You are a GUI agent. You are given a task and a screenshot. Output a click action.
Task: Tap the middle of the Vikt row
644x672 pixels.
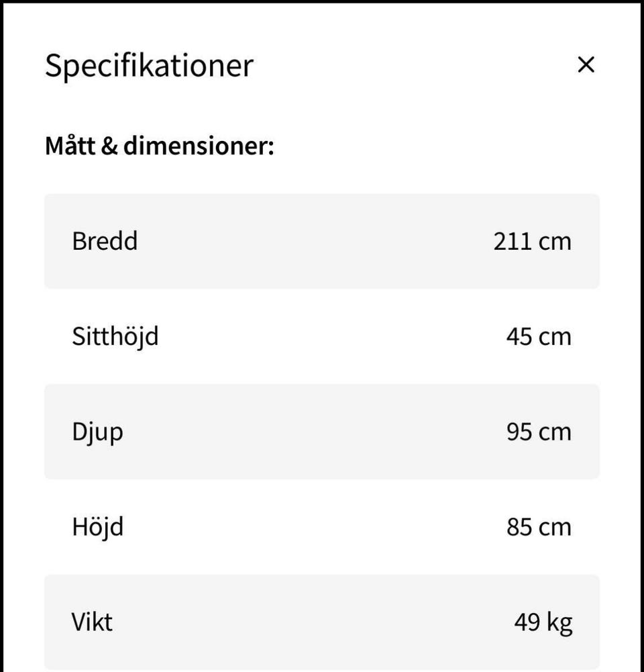pyautogui.click(x=322, y=622)
